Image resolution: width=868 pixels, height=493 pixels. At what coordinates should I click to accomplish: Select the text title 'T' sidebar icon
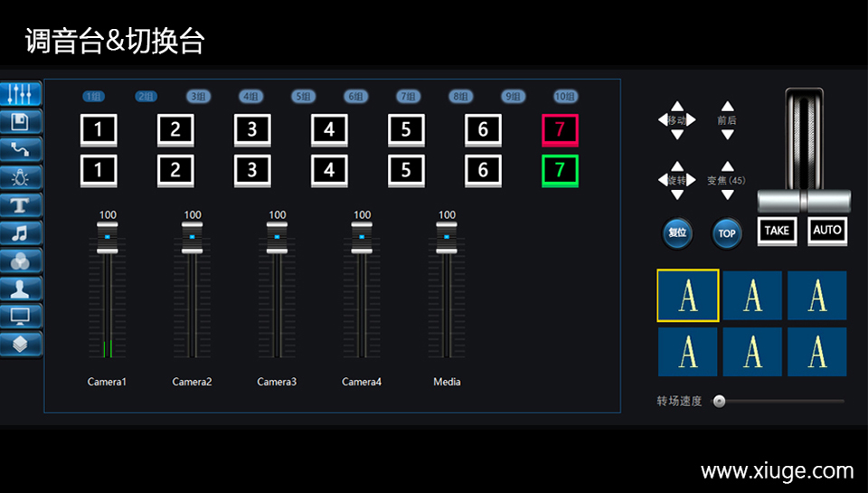[x=21, y=204]
